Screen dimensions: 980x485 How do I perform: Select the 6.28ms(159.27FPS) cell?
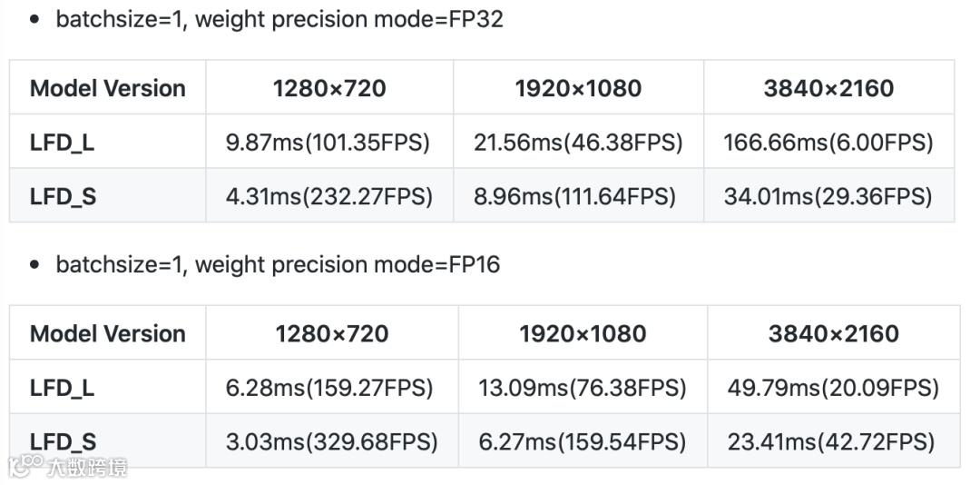[330, 388]
